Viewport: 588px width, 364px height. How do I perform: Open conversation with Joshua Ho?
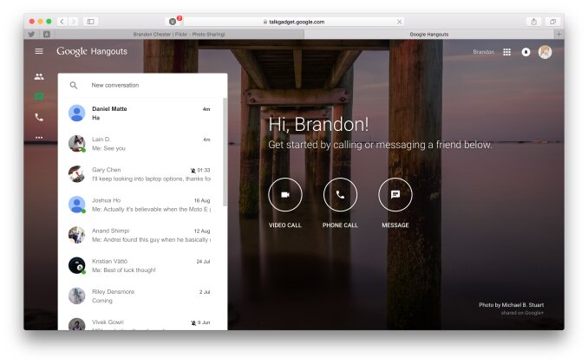coord(140,205)
